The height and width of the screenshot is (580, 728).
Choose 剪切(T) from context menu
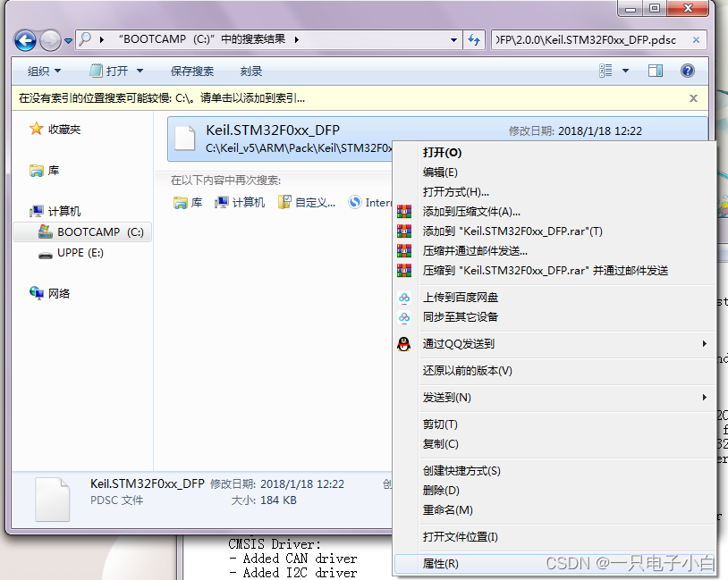pos(553,424)
